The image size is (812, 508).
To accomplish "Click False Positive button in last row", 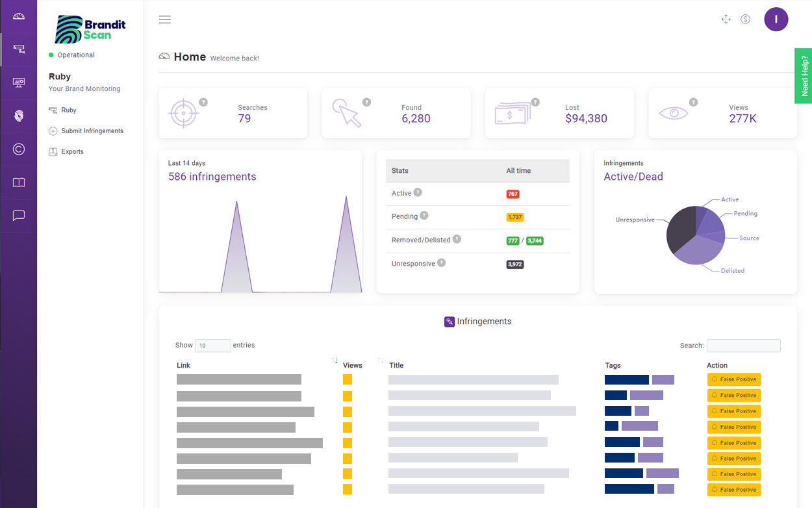I will 734,490.
